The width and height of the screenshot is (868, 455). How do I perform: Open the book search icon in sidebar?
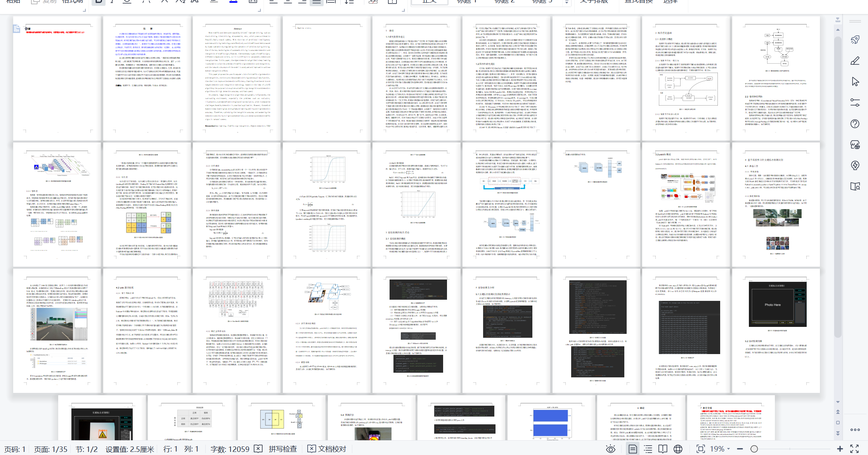pyautogui.click(x=855, y=186)
